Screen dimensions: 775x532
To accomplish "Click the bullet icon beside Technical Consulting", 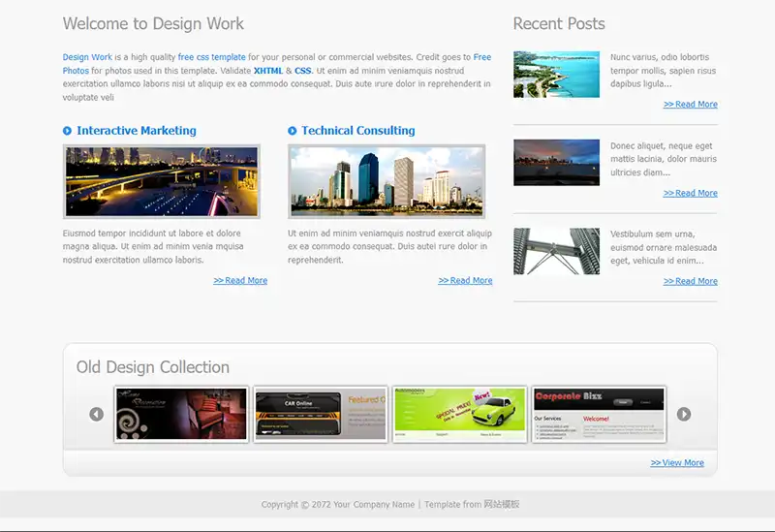I will click(x=293, y=131).
